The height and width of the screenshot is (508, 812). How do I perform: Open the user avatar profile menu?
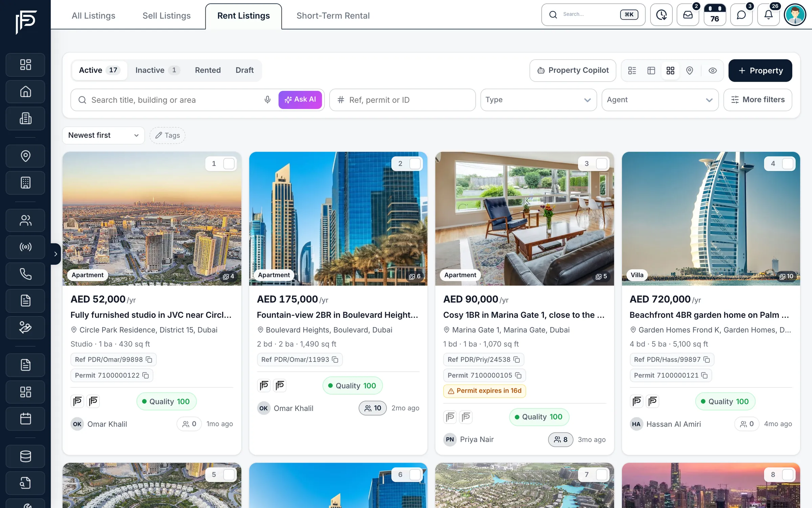pyautogui.click(x=795, y=15)
